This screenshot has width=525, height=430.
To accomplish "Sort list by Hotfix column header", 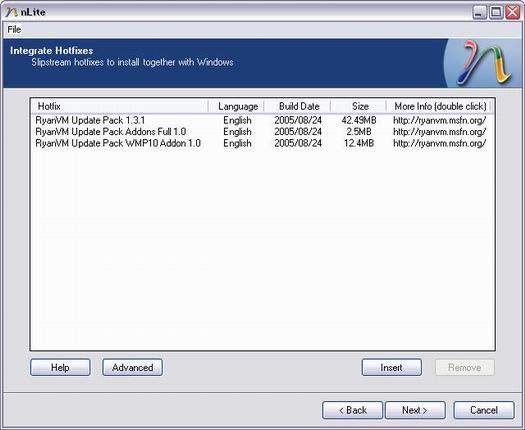I will [x=120, y=106].
